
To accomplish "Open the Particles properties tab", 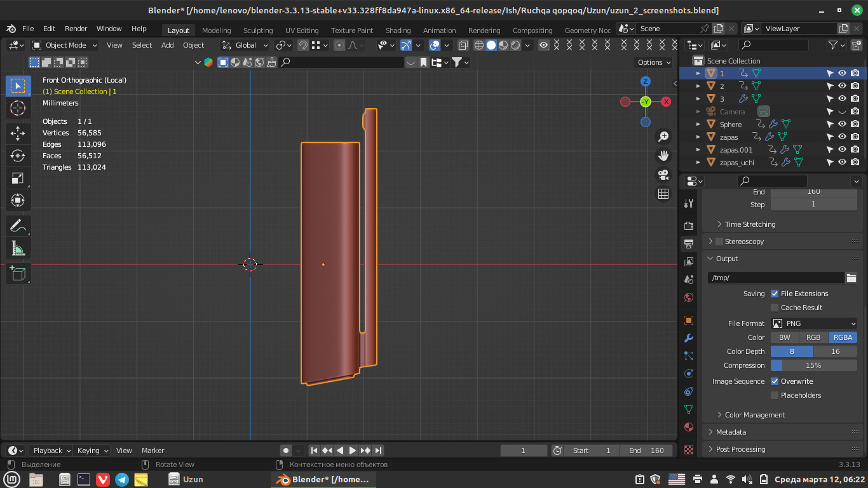I will pyautogui.click(x=689, y=356).
